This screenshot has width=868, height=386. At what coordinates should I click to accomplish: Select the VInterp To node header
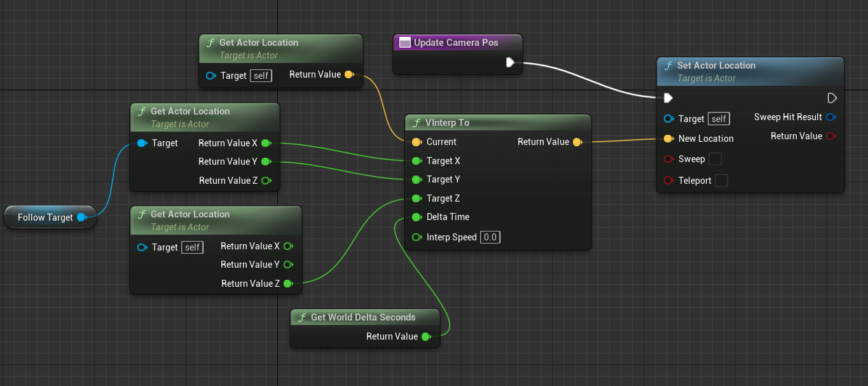click(497, 123)
